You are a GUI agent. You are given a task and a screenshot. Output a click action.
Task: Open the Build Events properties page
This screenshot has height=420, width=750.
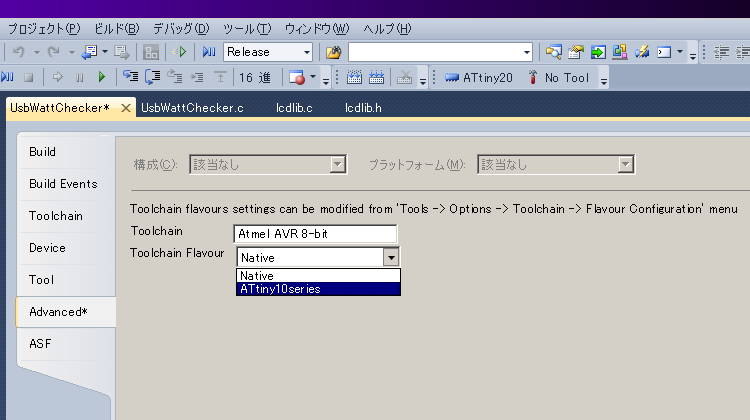pos(66,184)
